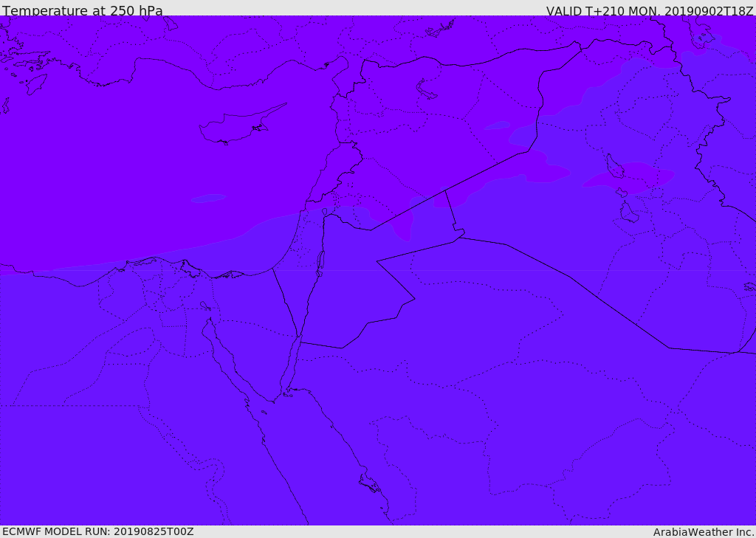Click the 'VALID T+210 MON. 20190902T18Z' timestamp

[x=650, y=10]
